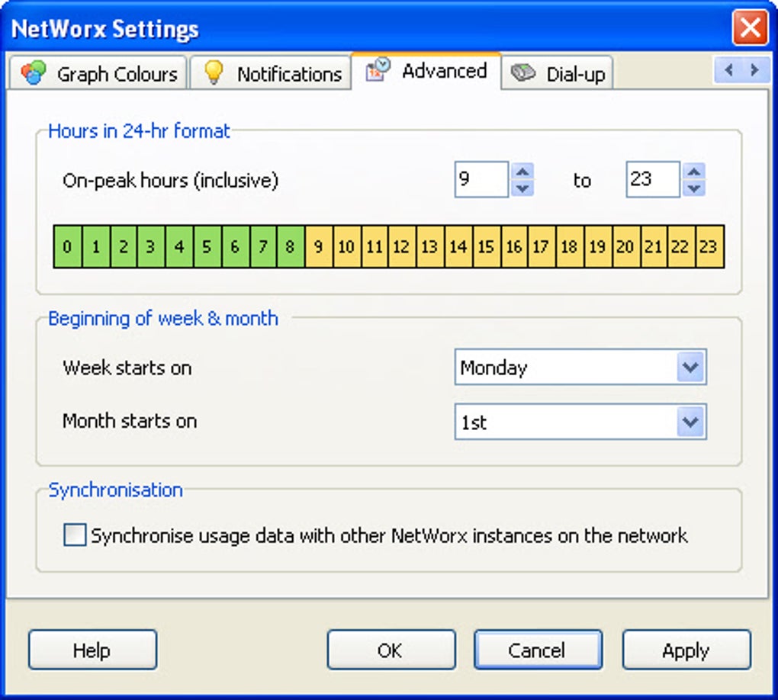Decrease the on-peak start hour
The height and width of the screenshot is (700, 778).
tap(522, 188)
